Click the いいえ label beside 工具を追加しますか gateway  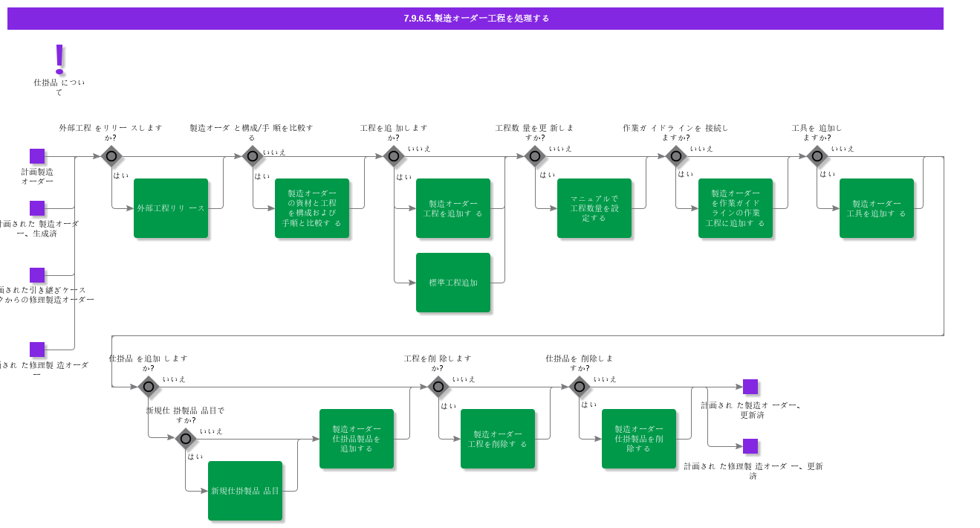[843, 149]
